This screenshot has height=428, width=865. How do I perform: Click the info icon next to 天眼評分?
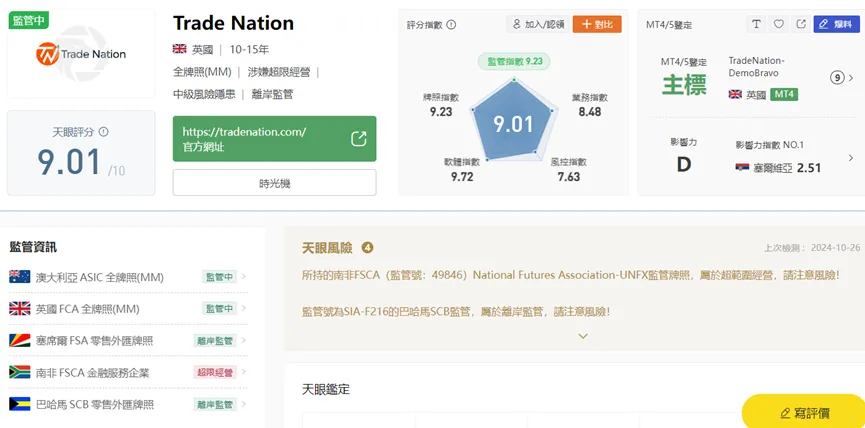coord(103,132)
